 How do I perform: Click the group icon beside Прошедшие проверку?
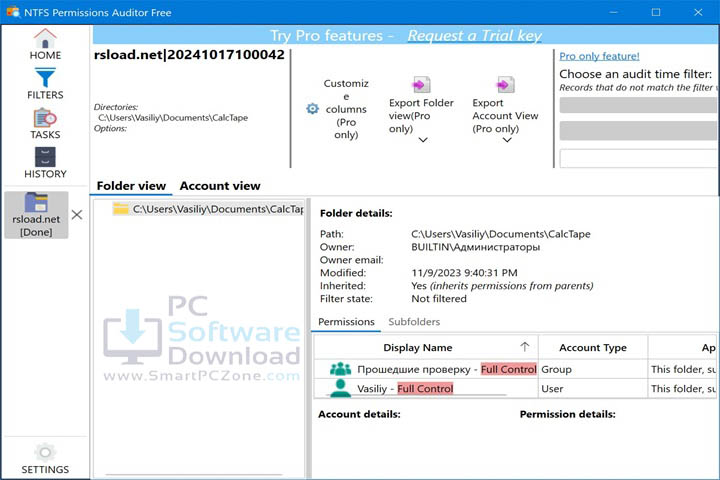coord(340,369)
